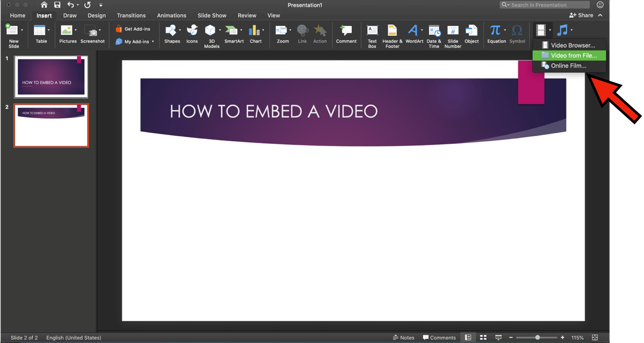Image resolution: width=644 pixels, height=343 pixels.
Task: Insert a Chart
Action: (255, 34)
